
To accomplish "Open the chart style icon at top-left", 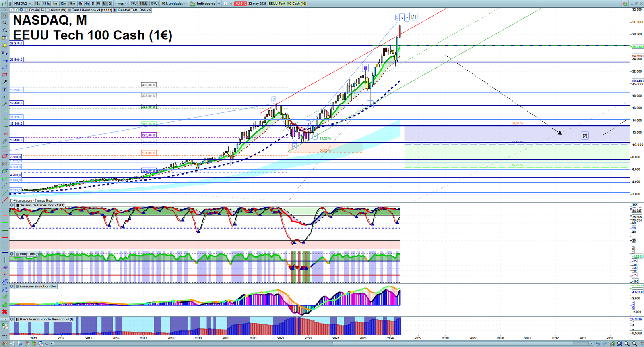I will point(4,4).
